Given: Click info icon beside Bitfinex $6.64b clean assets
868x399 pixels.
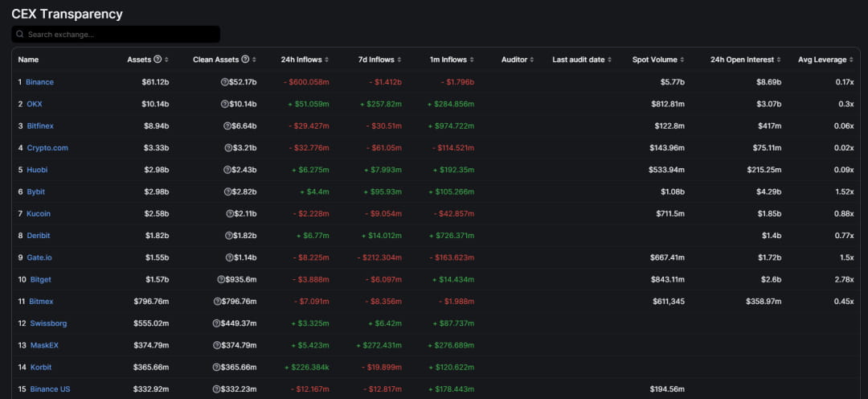Looking at the screenshot, I should (x=227, y=125).
